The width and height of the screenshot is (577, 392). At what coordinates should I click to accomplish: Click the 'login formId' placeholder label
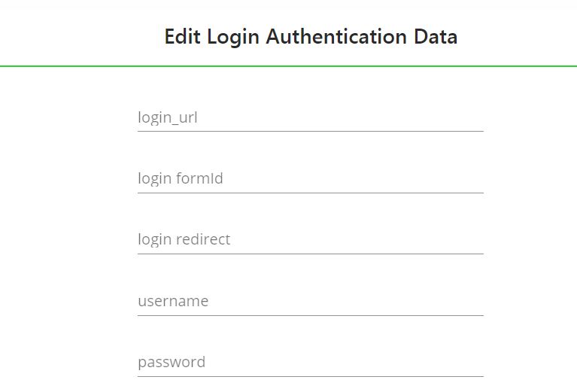(x=181, y=179)
